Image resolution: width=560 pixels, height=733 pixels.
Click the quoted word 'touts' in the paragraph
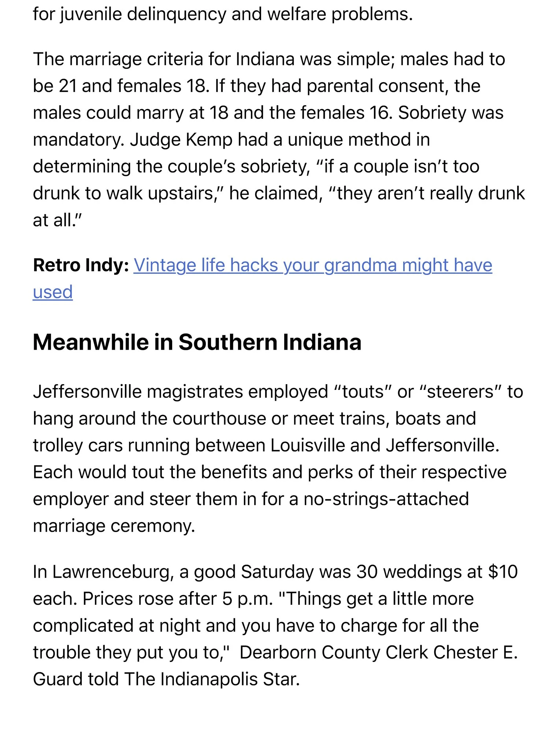pyautogui.click(x=363, y=392)
